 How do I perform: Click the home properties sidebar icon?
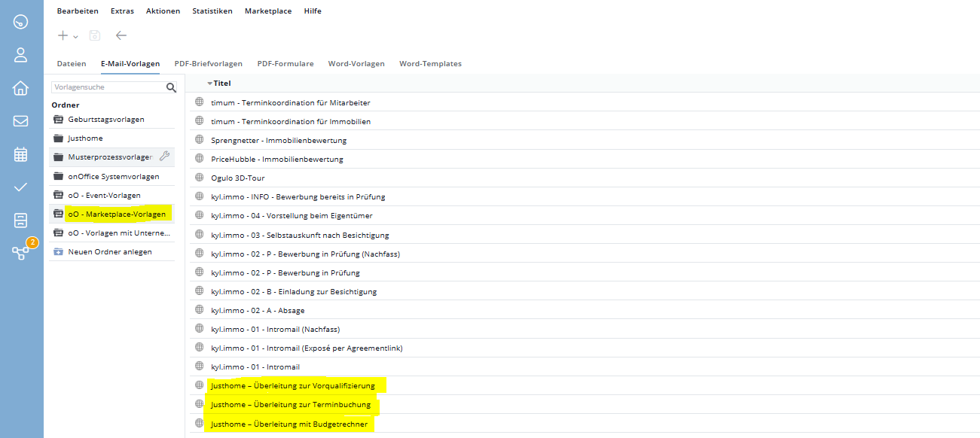[x=20, y=88]
